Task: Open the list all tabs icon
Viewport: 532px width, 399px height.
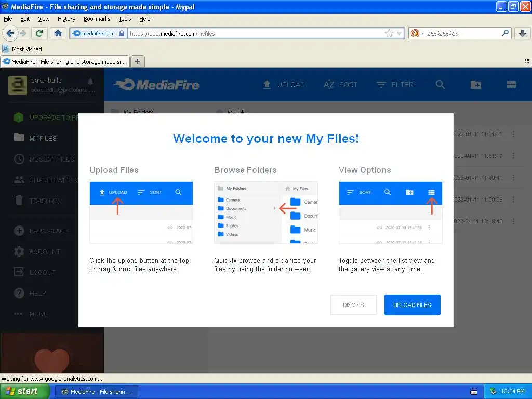Action: [527, 61]
